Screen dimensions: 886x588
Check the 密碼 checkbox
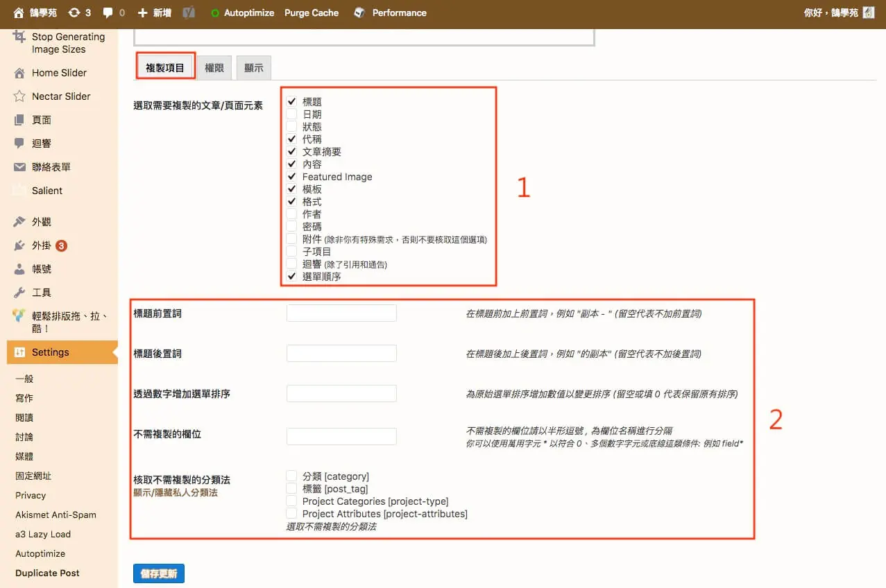point(291,226)
